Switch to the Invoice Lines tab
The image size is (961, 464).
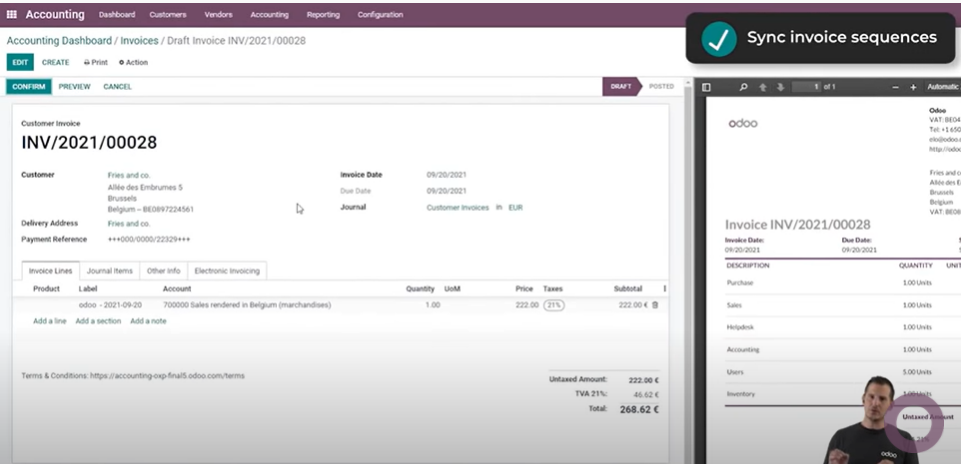pyautogui.click(x=50, y=270)
